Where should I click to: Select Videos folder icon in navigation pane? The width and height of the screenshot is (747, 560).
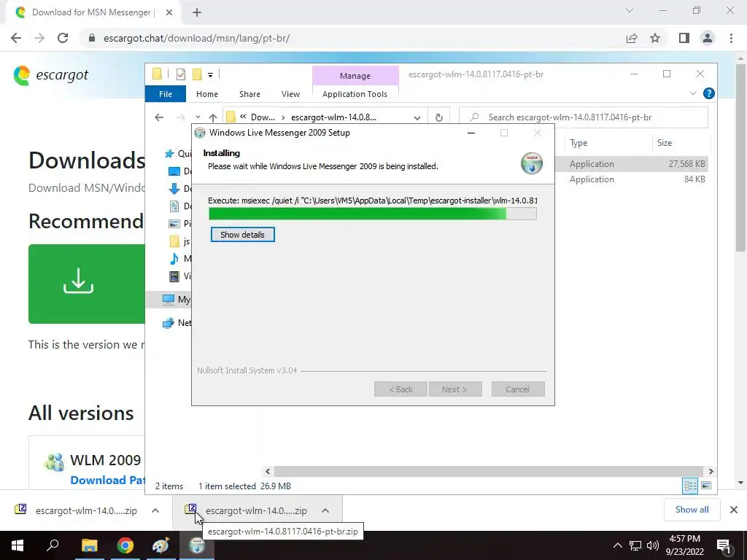[x=174, y=276]
